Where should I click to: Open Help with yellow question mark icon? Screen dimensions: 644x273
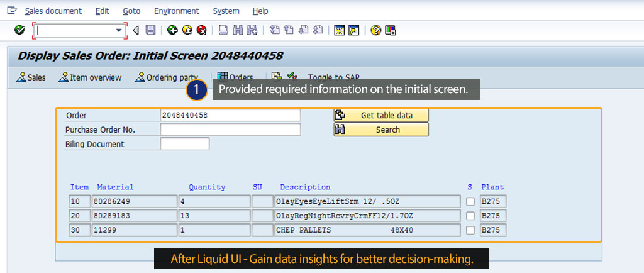375,30
